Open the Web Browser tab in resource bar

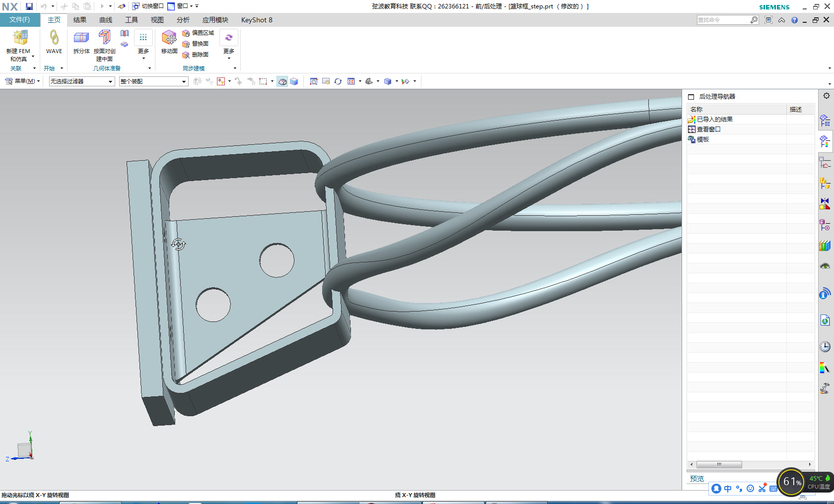coord(825,320)
